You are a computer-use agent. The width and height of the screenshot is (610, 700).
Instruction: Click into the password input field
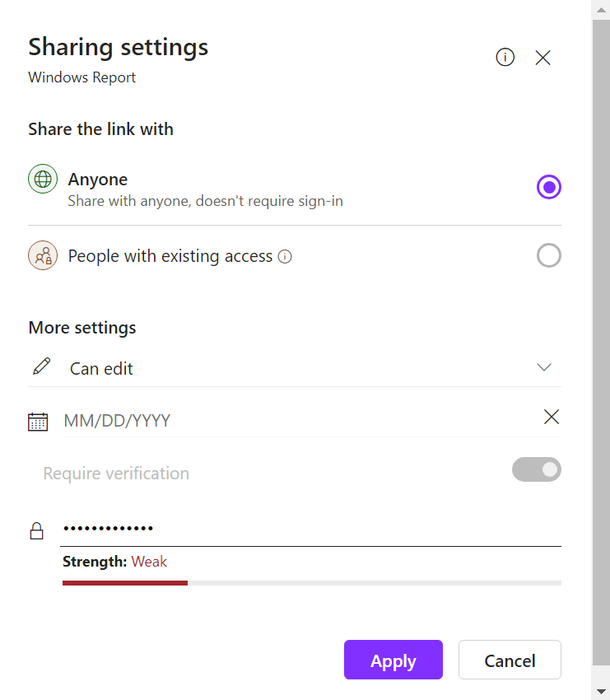(311, 529)
